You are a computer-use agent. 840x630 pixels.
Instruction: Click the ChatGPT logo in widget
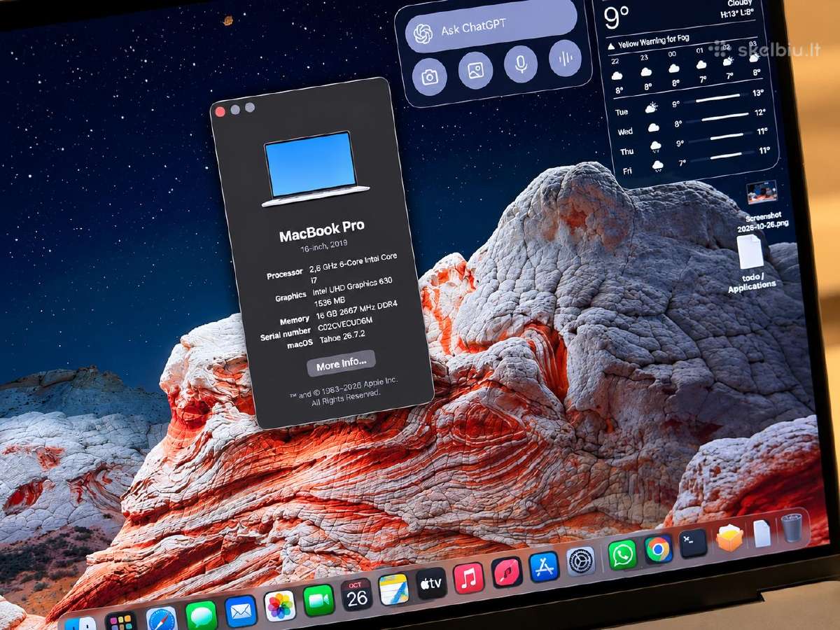pos(422,34)
